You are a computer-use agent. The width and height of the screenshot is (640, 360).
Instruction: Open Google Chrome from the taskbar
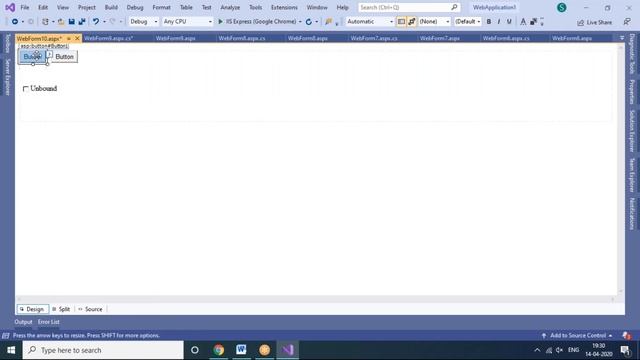click(x=219, y=350)
